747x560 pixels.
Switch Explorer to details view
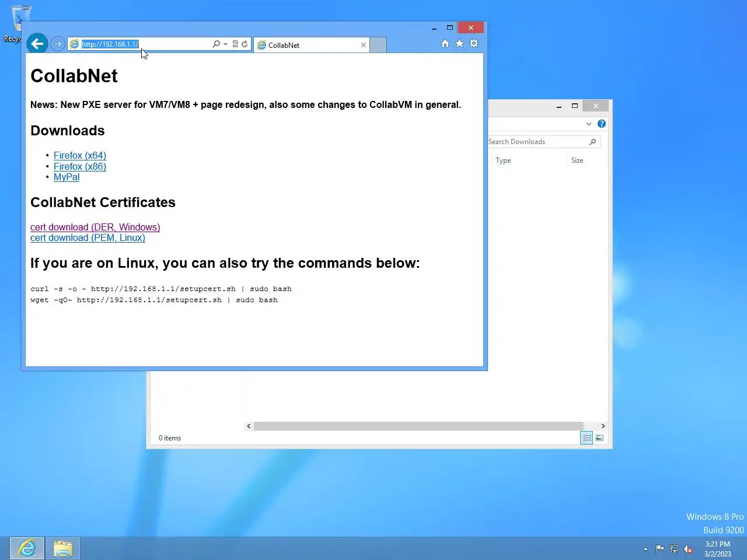click(587, 437)
